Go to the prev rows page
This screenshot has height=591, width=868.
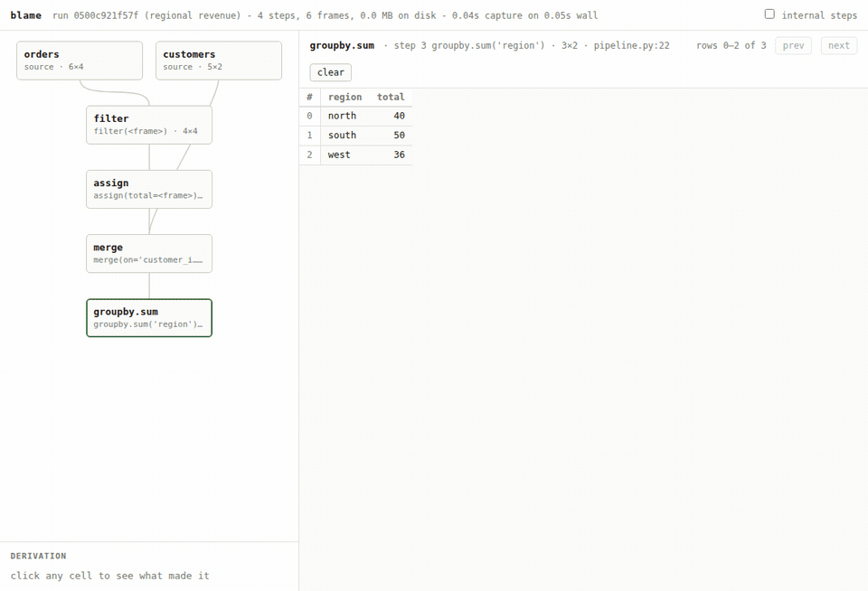[793, 45]
